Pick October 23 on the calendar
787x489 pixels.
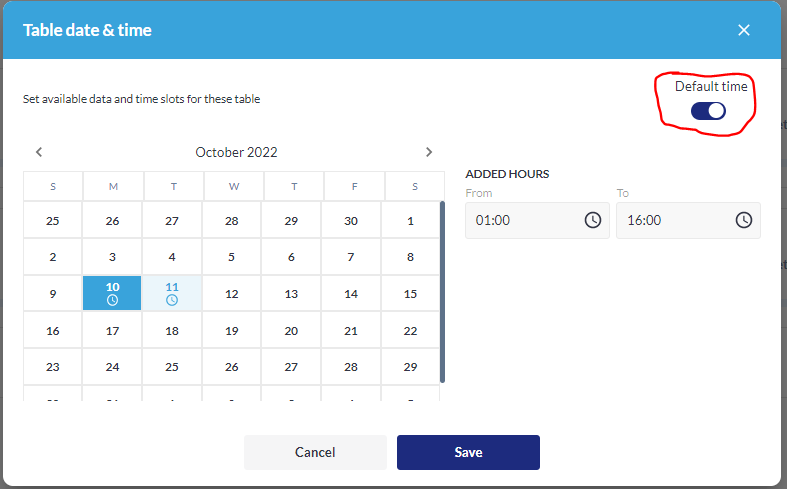click(53, 367)
